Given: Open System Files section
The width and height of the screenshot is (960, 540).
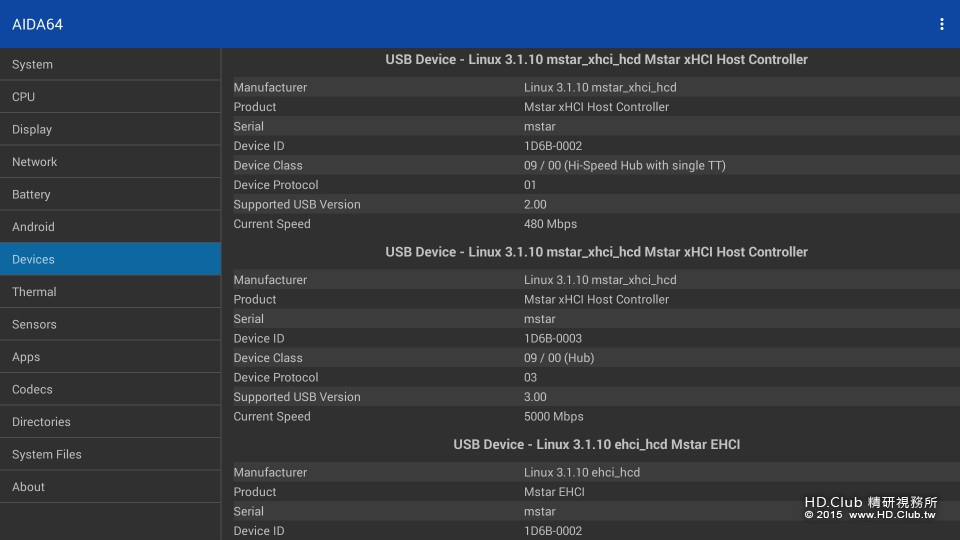Looking at the screenshot, I should point(110,454).
